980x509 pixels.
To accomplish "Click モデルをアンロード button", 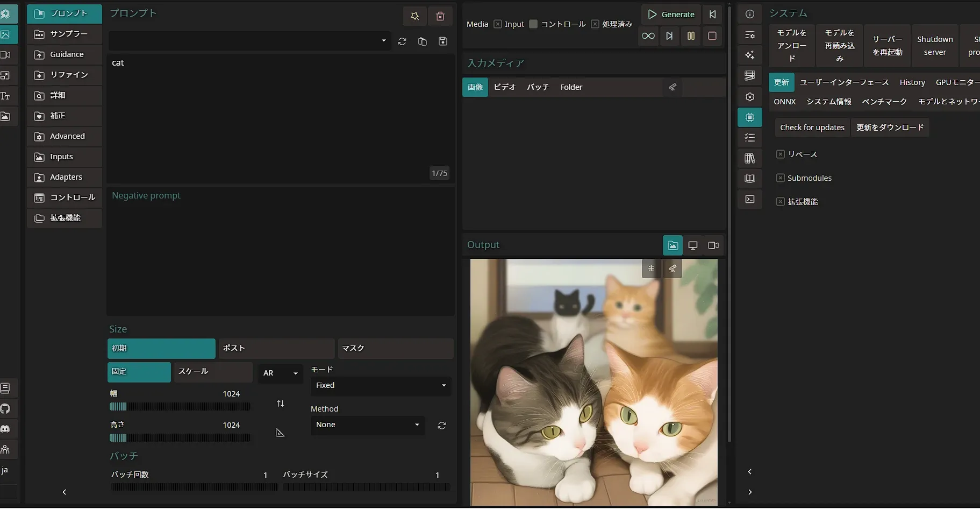I will tap(792, 46).
